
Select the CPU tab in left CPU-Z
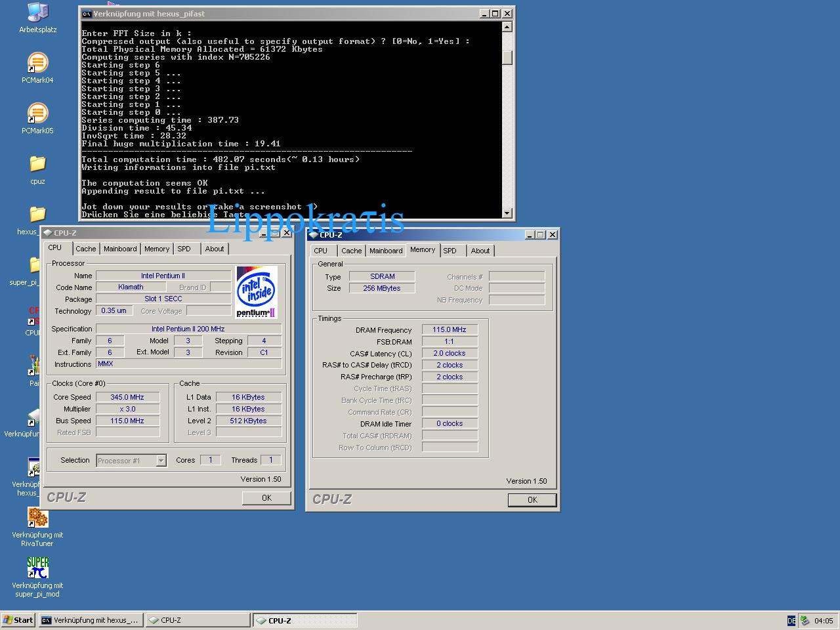(55, 247)
